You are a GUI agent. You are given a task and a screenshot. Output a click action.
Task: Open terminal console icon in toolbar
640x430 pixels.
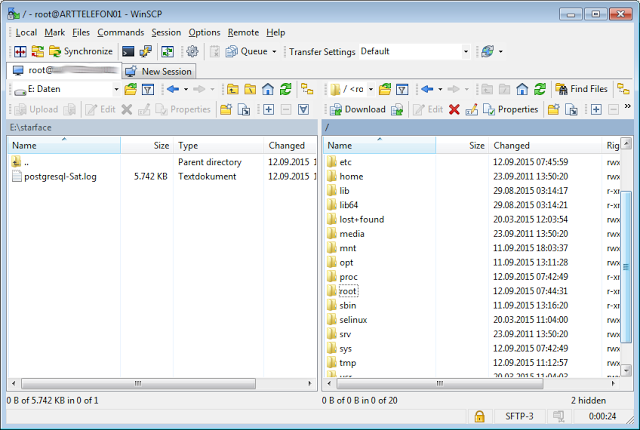[129, 51]
